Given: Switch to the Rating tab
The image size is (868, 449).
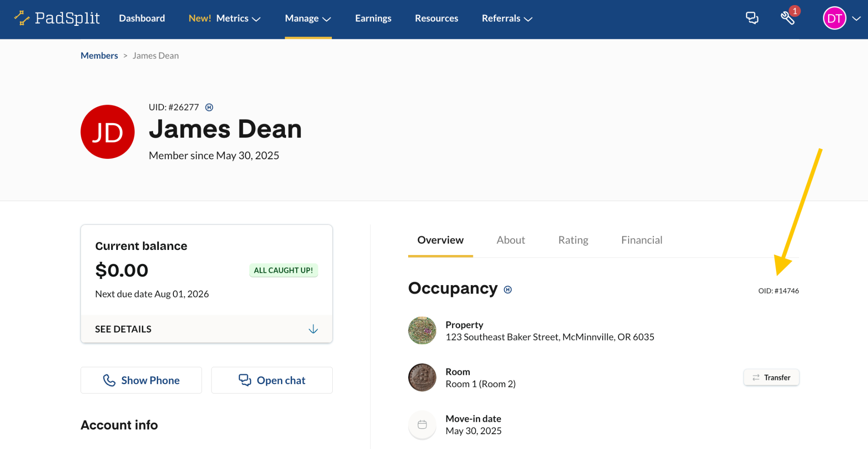Looking at the screenshot, I should (573, 240).
